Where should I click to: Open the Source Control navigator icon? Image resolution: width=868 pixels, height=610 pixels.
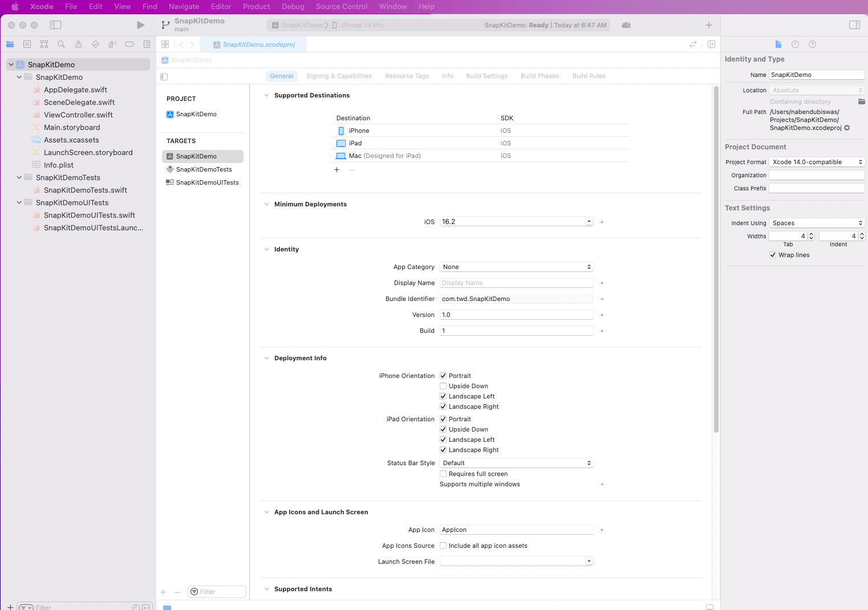[x=27, y=44]
